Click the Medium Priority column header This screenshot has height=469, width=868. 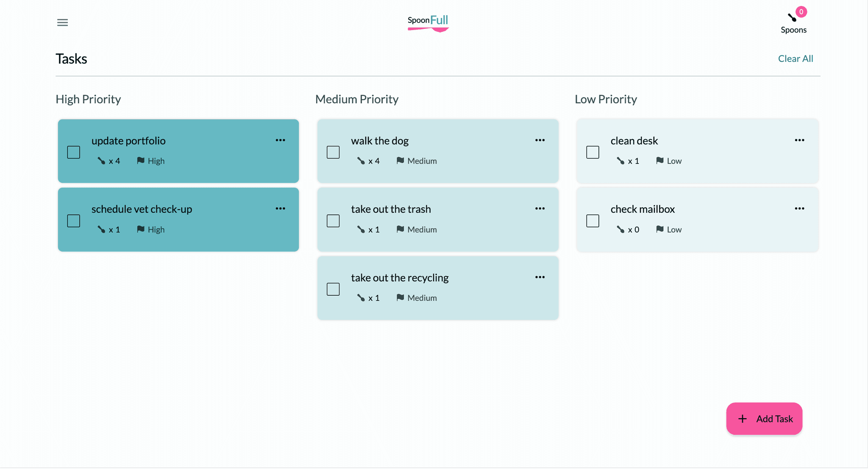(356, 99)
